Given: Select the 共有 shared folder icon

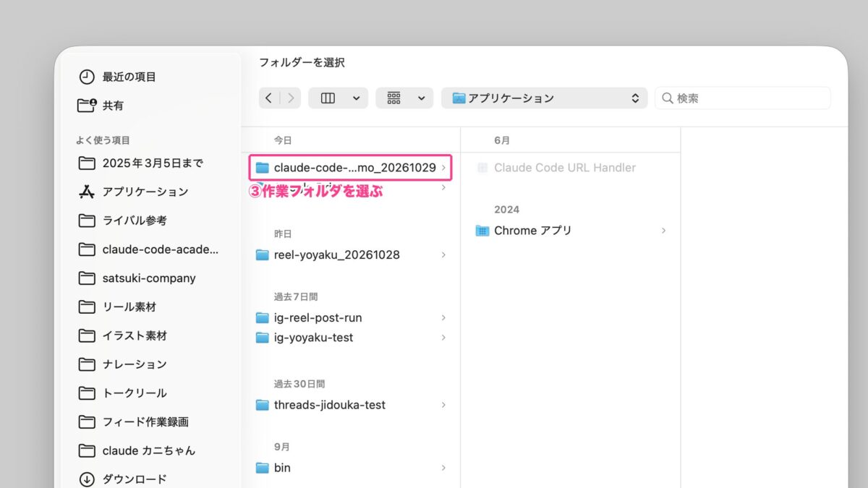Looking at the screenshot, I should coord(87,106).
